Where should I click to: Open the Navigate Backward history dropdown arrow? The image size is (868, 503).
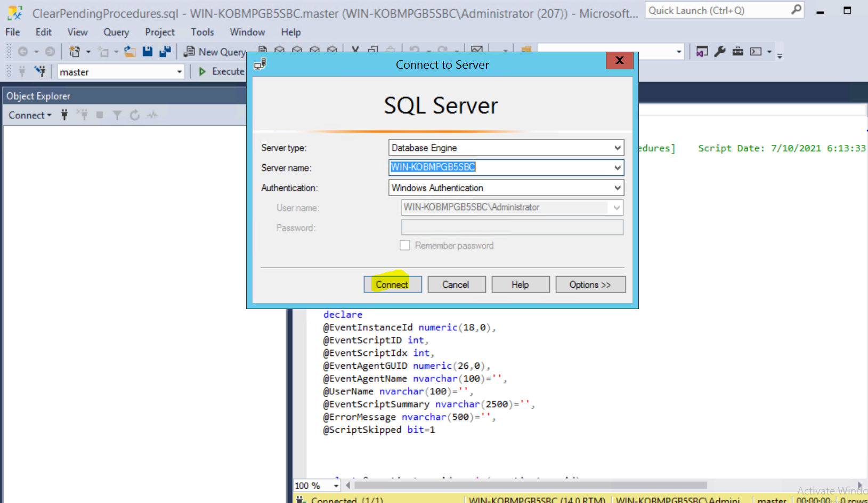[x=36, y=52]
